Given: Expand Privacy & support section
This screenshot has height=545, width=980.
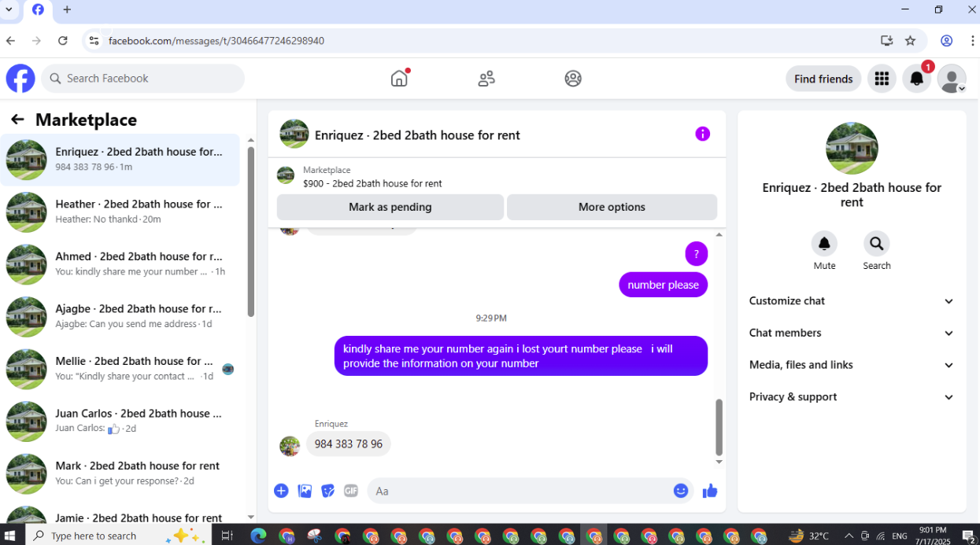Looking at the screenshot, I should (852, 397).
